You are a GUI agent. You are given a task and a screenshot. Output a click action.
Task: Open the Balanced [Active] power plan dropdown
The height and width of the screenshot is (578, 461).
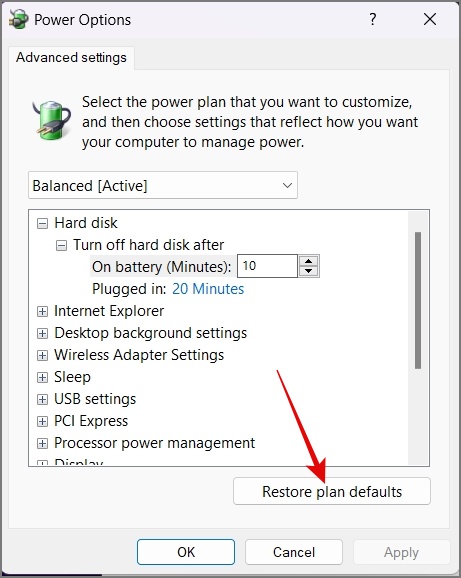coord(163,185)
